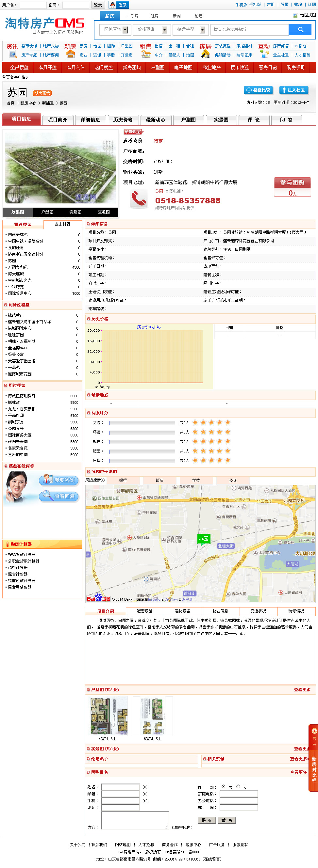The image size is (318, 868).
Task: Click the 展开 arrow on comparison sidebar
Action: [314, 731]
